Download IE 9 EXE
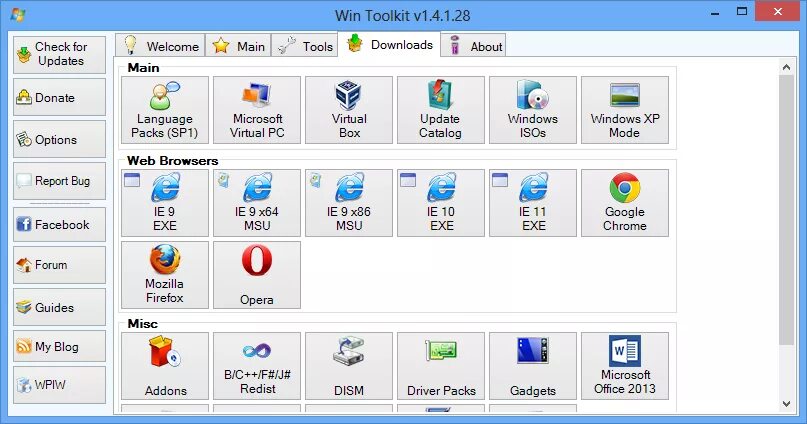 click(x=165, y=203)
